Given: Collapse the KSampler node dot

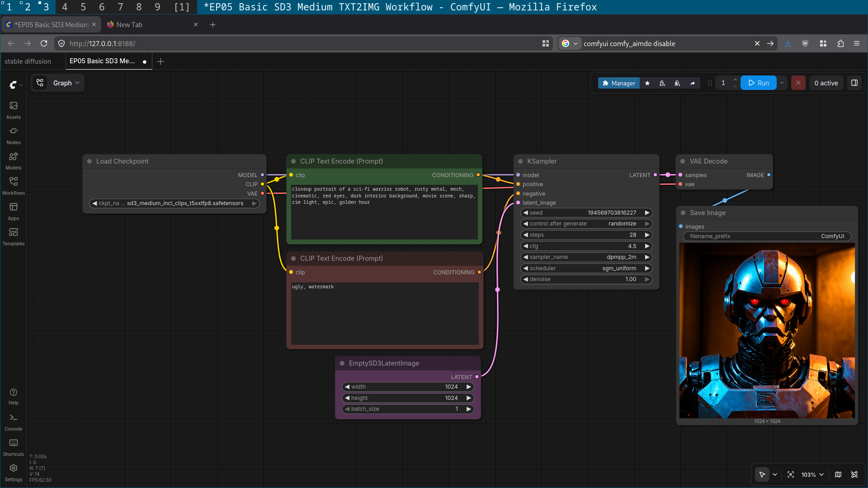Looking at the screenshot, I should coord(520,161).
